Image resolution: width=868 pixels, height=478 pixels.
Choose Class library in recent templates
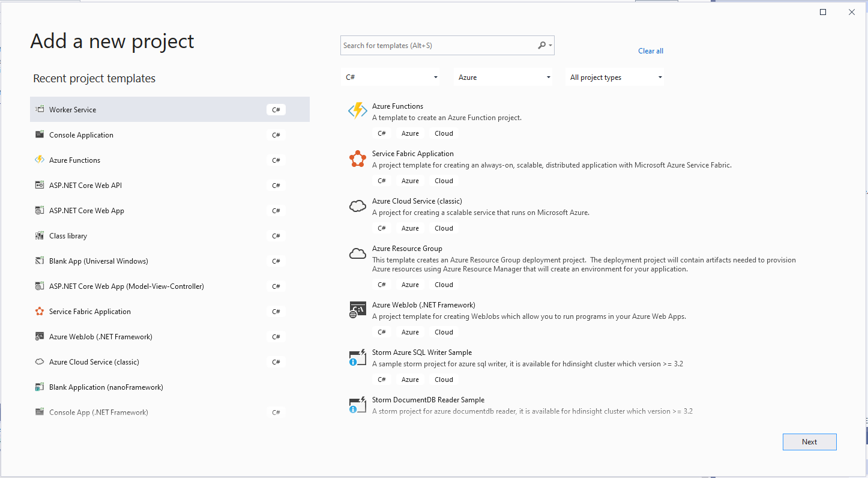click(x=68, y=236)
